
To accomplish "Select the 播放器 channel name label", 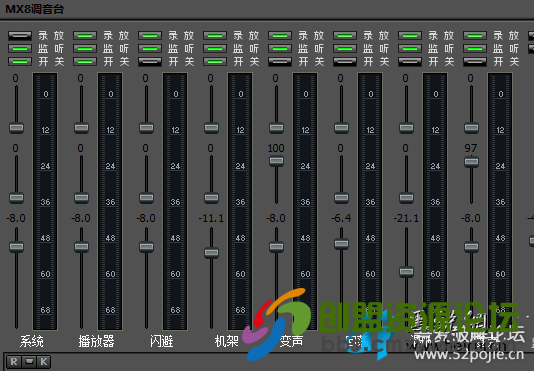I will click(x=97, y=341).
